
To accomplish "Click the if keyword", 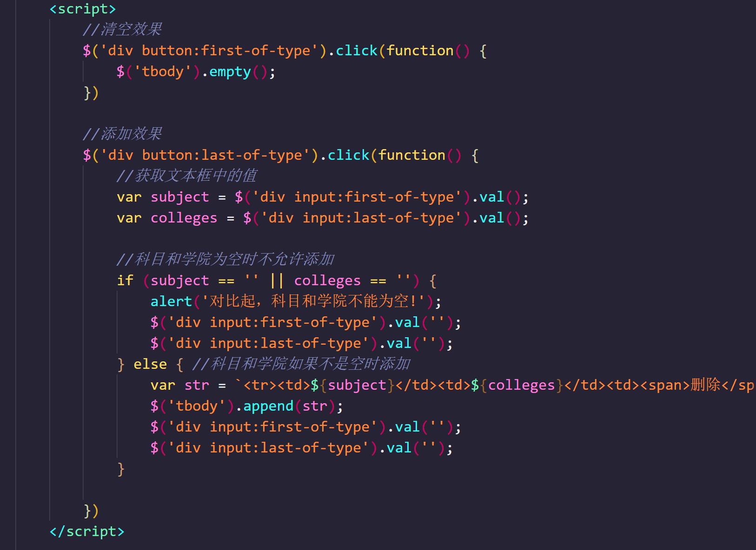I will click(125, 281).
